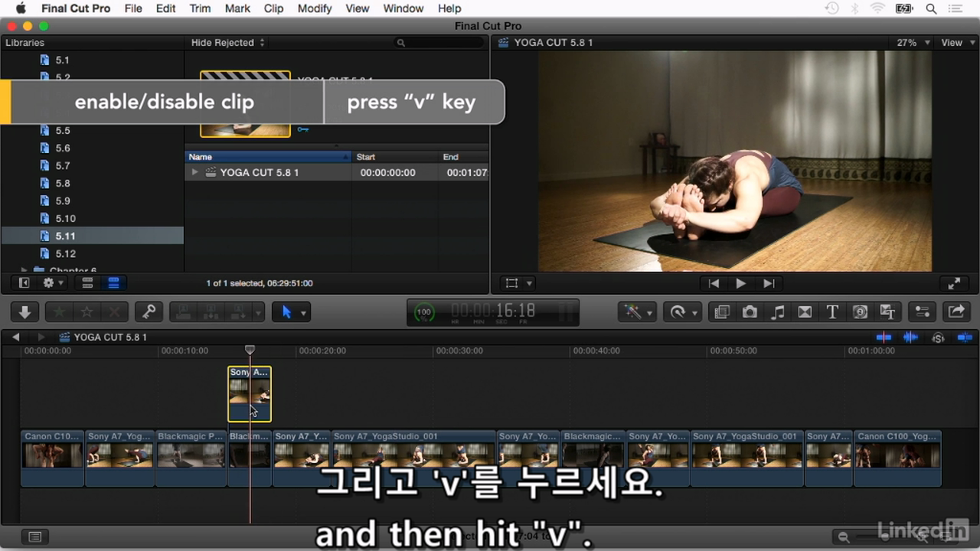Open the Timeline Index button
The width and height of the screenshot is (980, 551).
tap(33, 537)
